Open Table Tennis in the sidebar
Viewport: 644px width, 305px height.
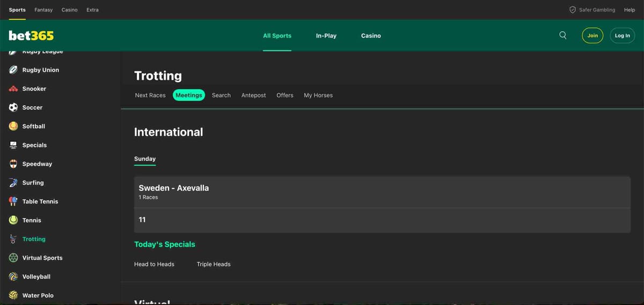click(x=40, y=201)
